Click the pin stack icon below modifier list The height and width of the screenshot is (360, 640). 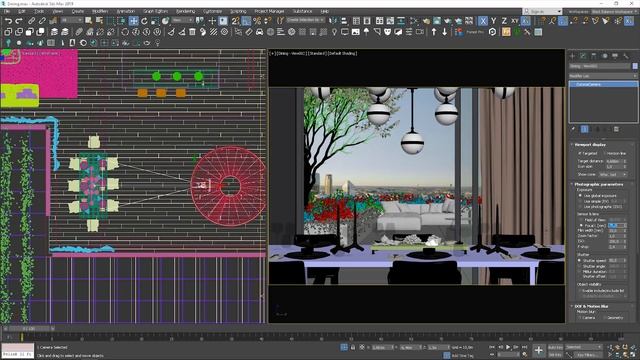573,129
